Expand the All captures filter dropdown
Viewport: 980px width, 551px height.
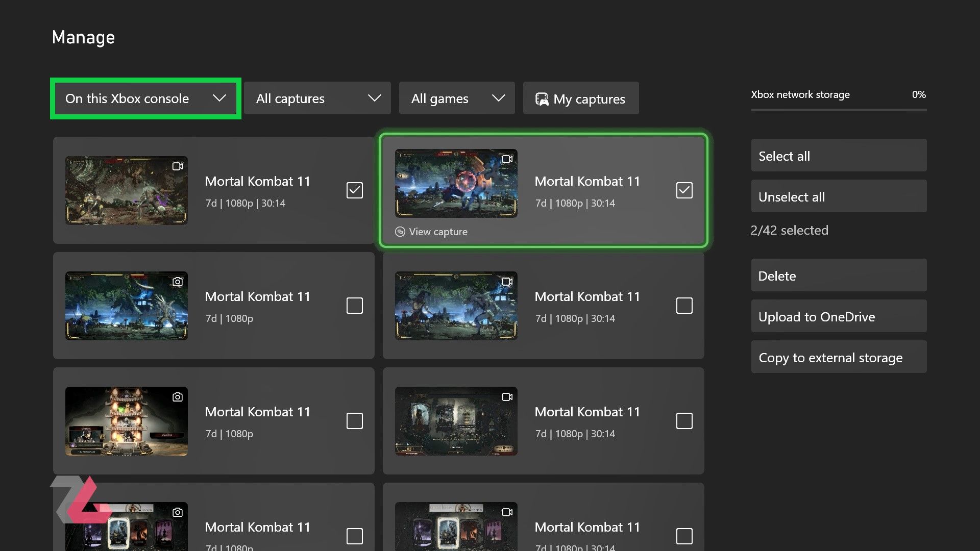317,98
